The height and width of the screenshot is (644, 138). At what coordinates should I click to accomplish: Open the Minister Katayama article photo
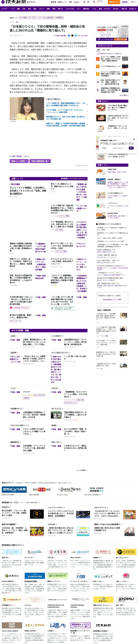tap(27, 109)
